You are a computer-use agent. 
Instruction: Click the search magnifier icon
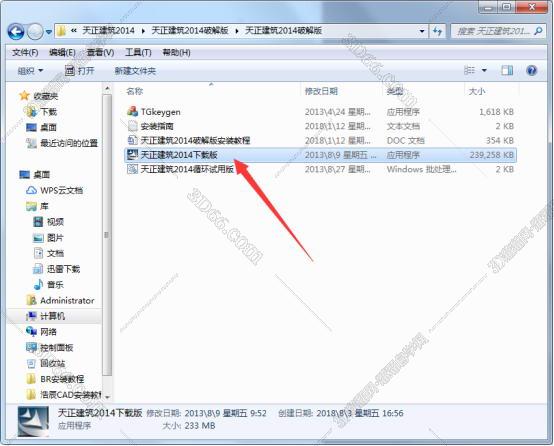(538, 31)
